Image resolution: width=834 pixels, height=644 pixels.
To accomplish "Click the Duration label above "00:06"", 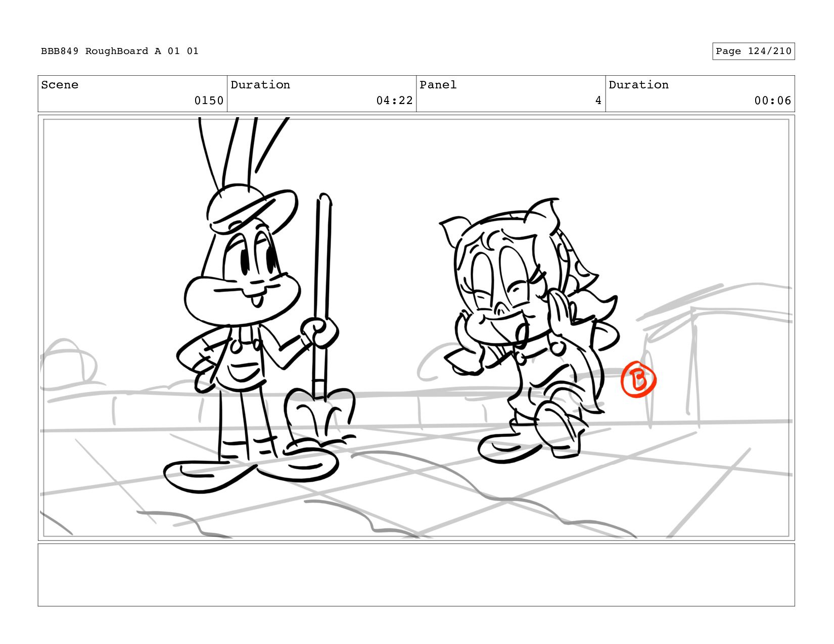I will point(638,85).
